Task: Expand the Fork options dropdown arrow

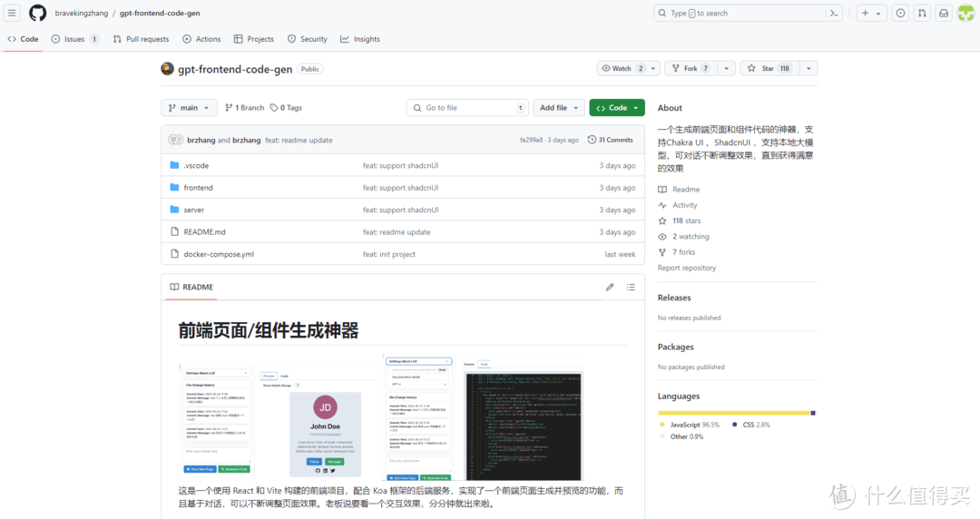Action: (x=726, y=68)
